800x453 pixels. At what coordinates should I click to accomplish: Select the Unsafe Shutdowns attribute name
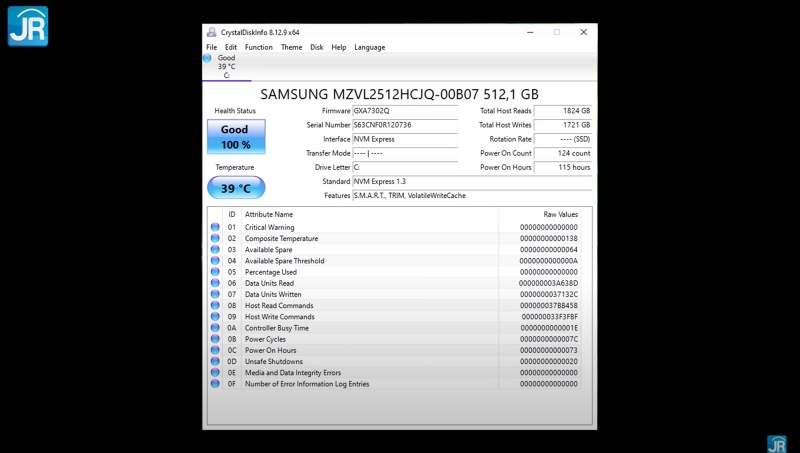(273, 361)
